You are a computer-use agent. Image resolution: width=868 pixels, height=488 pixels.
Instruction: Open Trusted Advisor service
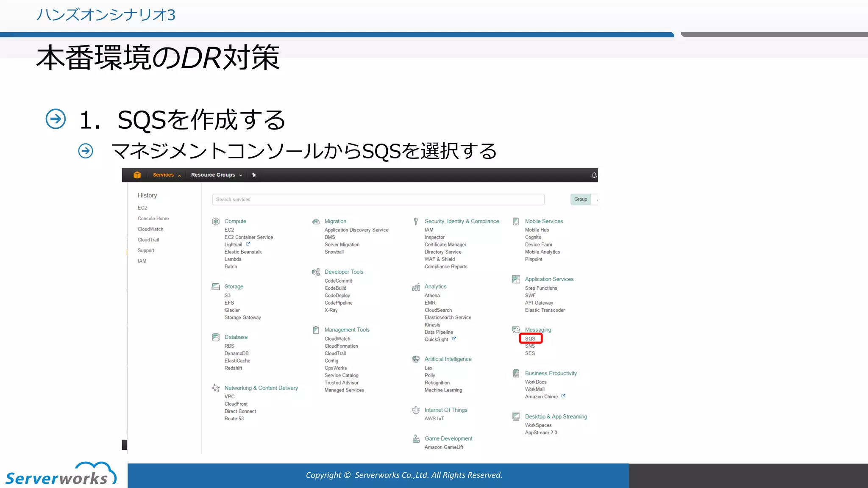pos(341,383)
